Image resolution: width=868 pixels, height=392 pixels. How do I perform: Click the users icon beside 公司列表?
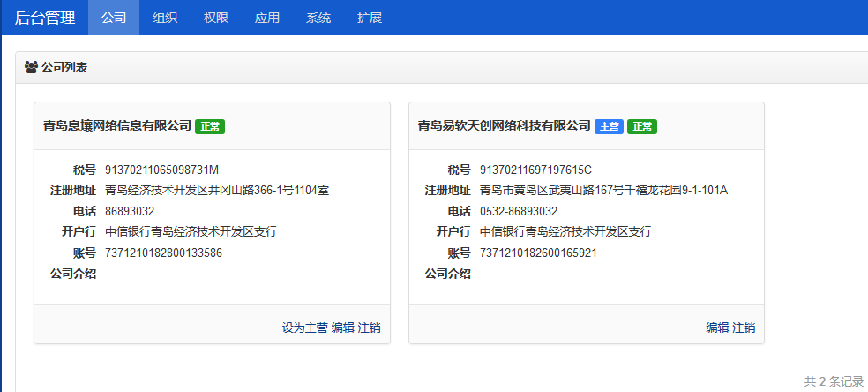coord(31,68)
